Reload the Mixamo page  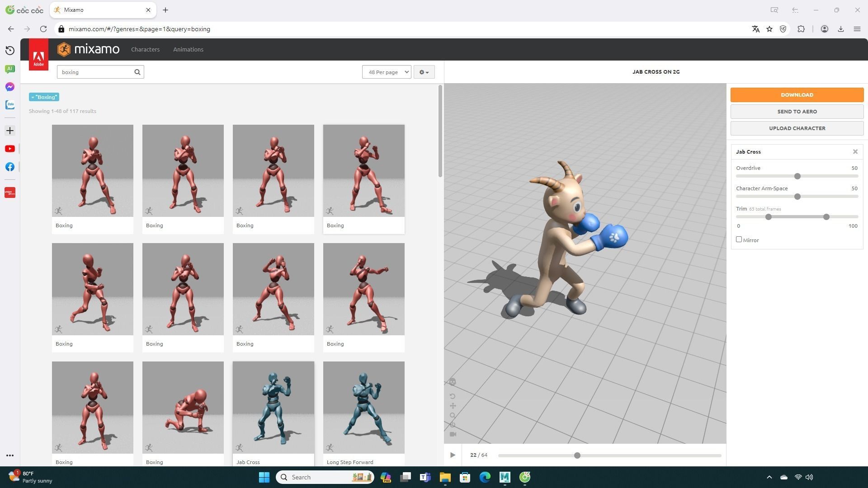point(43,29)
